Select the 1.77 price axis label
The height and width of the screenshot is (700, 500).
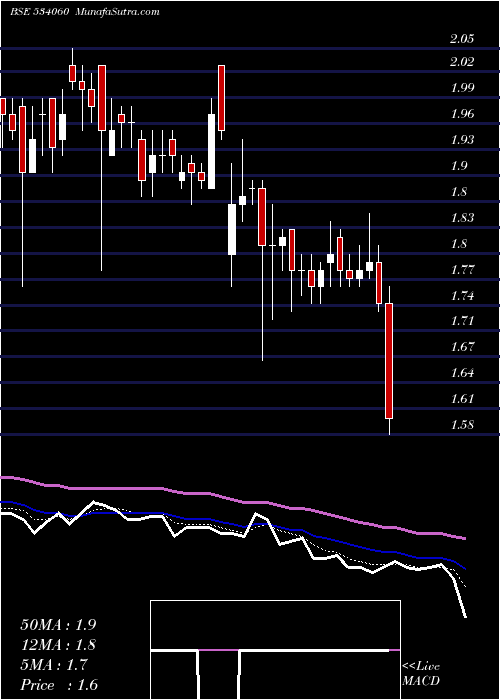tap(462, 270)
